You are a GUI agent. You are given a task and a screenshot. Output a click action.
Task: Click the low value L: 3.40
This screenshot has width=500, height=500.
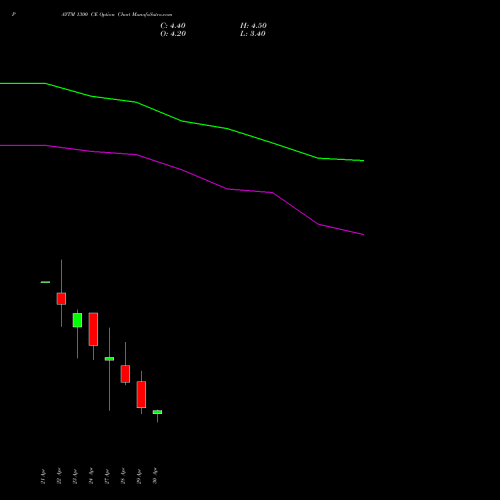tap(253, 34)
